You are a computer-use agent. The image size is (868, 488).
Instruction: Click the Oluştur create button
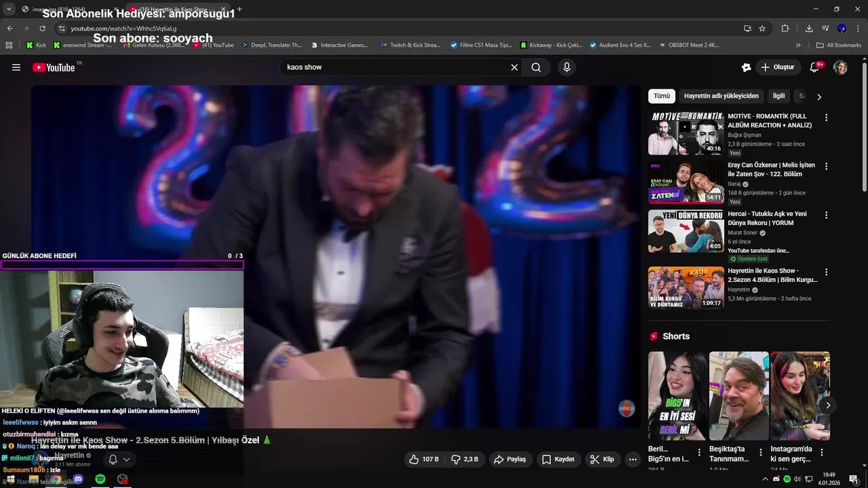[778, 67]
